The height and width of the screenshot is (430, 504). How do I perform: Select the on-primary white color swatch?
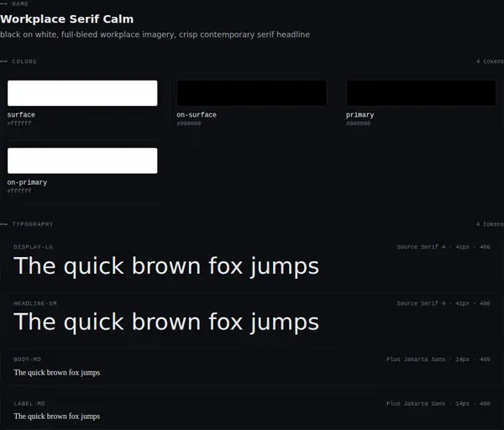pos(82,160)
